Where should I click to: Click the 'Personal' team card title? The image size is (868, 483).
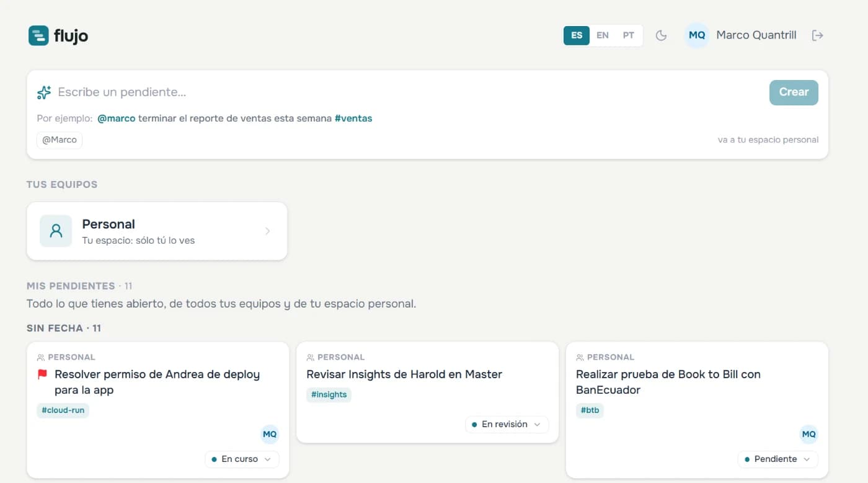pyautogui.click(x=108, y=224)
